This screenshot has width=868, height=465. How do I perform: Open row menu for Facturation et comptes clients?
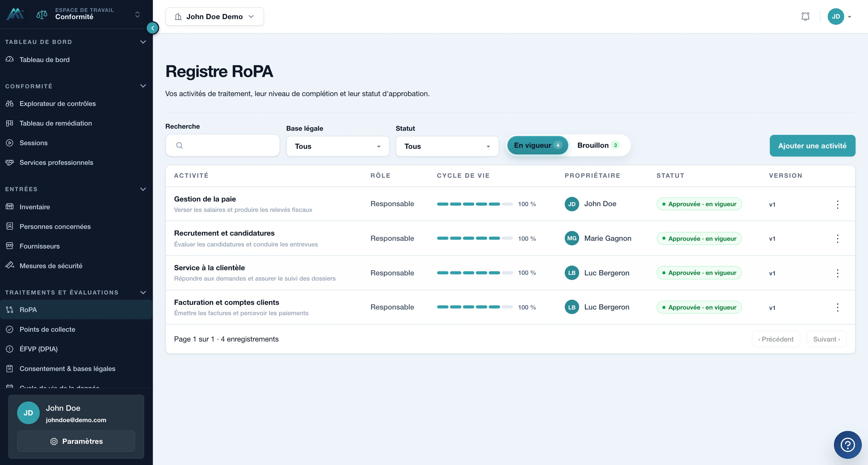pos(837,307)
